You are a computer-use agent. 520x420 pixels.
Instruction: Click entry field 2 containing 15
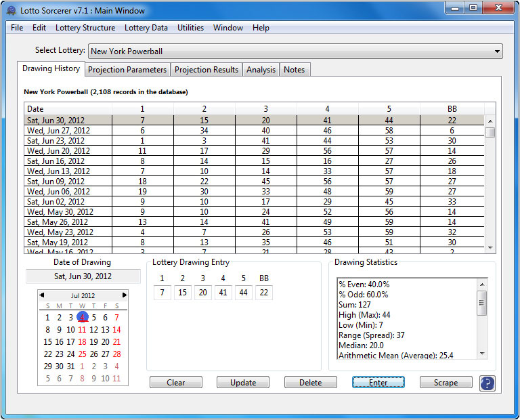(182, 293)
